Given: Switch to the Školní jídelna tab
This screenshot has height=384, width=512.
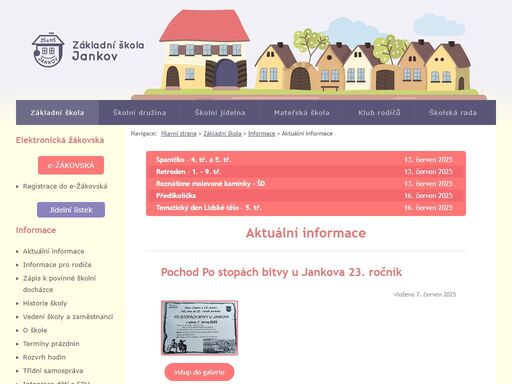Looking at the screenshot, I should [x=220, y=113].
